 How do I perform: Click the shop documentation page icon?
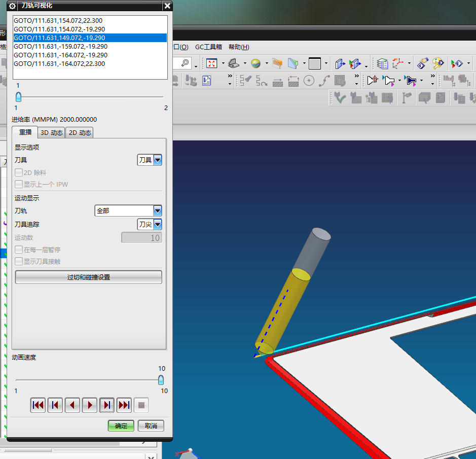click(x=207, y=81)
